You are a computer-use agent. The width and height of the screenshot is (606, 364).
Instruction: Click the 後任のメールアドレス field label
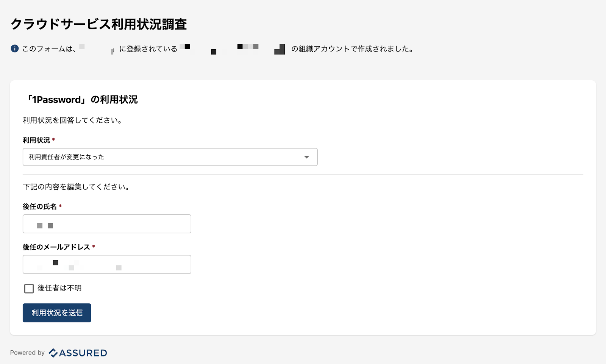click(56, 247)
